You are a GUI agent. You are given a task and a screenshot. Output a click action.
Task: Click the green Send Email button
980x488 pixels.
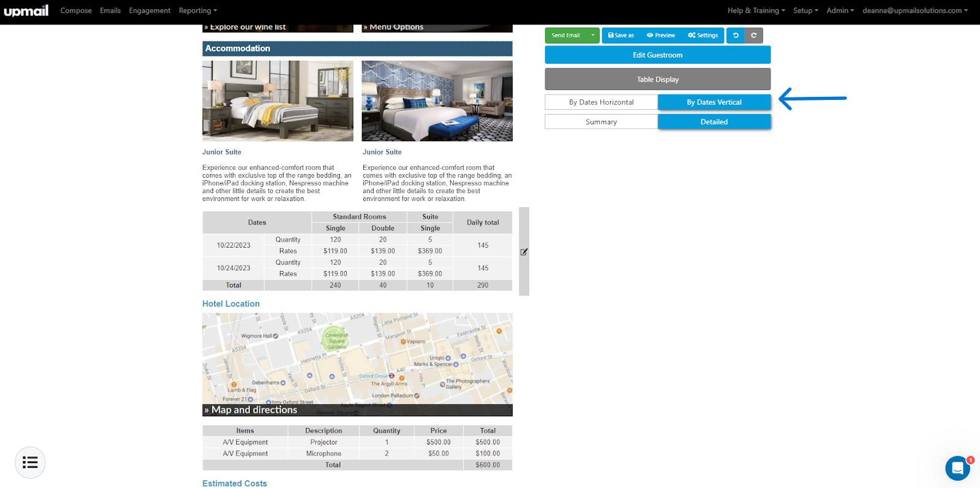[x=565, y=36]
